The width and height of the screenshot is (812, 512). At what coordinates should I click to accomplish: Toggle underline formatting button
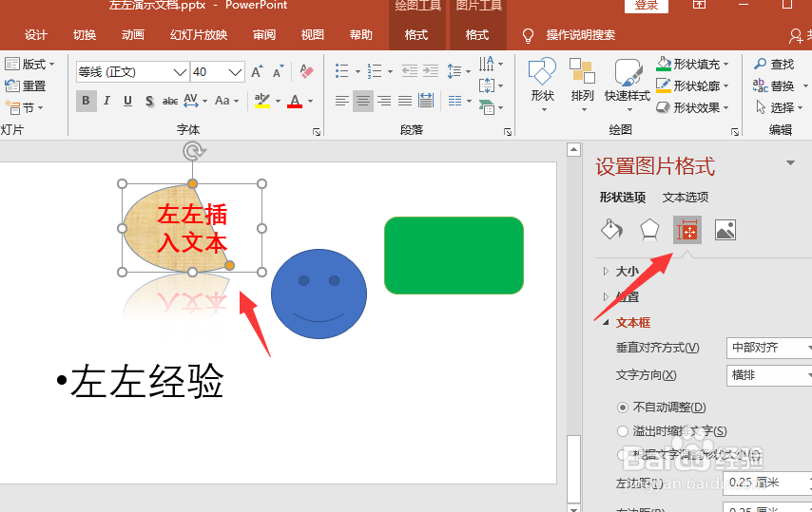tap(128, 101)
